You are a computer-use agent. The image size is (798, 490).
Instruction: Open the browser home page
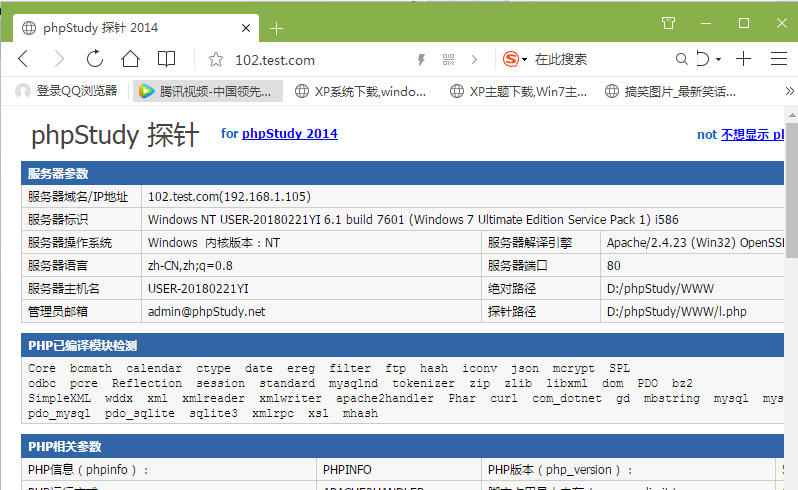pyautogui.click(x=130, y=59)
